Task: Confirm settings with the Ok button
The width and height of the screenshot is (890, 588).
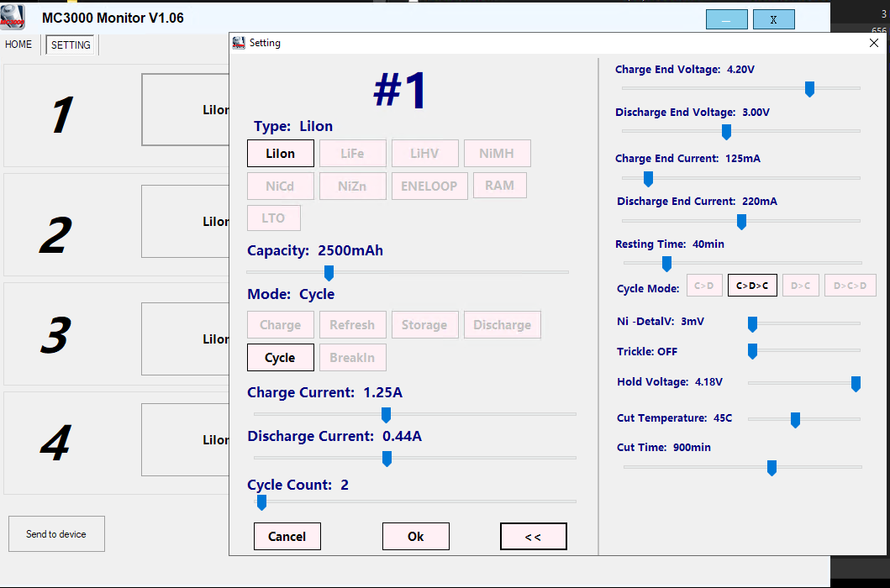Action: click(x=415, y=537)
